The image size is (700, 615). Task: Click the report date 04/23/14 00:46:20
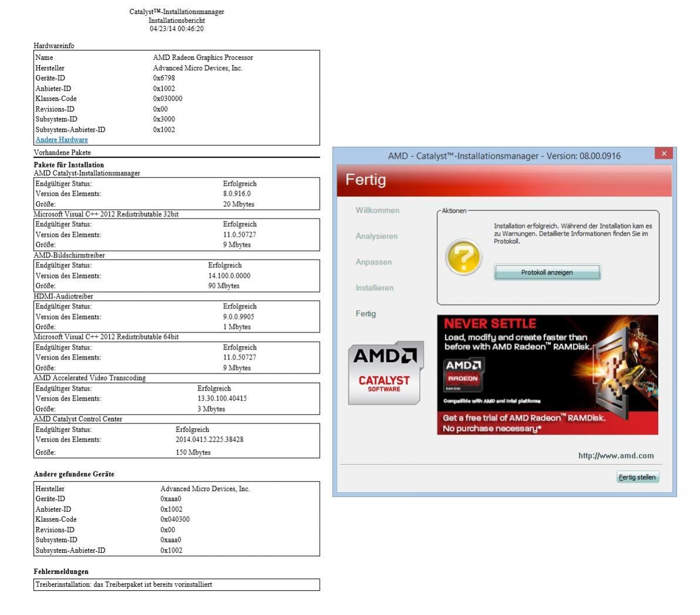(x=177, y=29)
